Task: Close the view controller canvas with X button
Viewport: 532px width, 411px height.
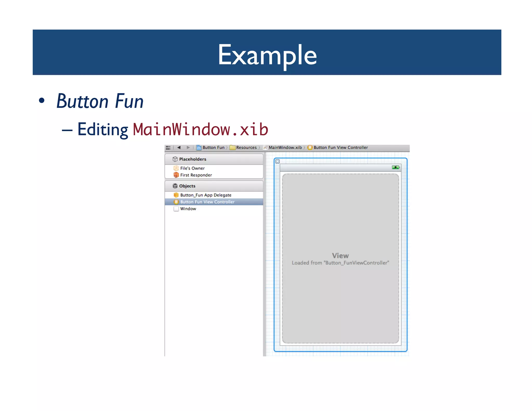Action: point(277,161)
